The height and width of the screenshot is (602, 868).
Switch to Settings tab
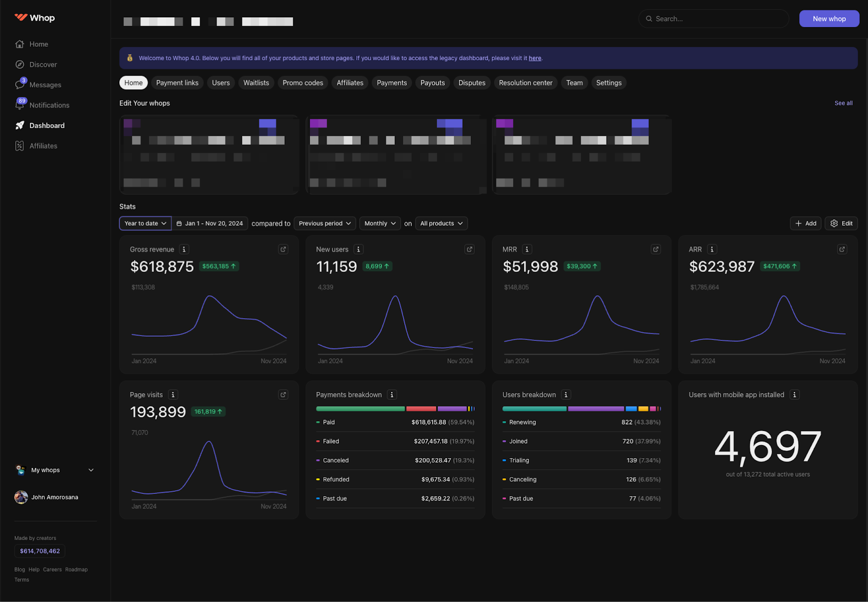point(609,83)
